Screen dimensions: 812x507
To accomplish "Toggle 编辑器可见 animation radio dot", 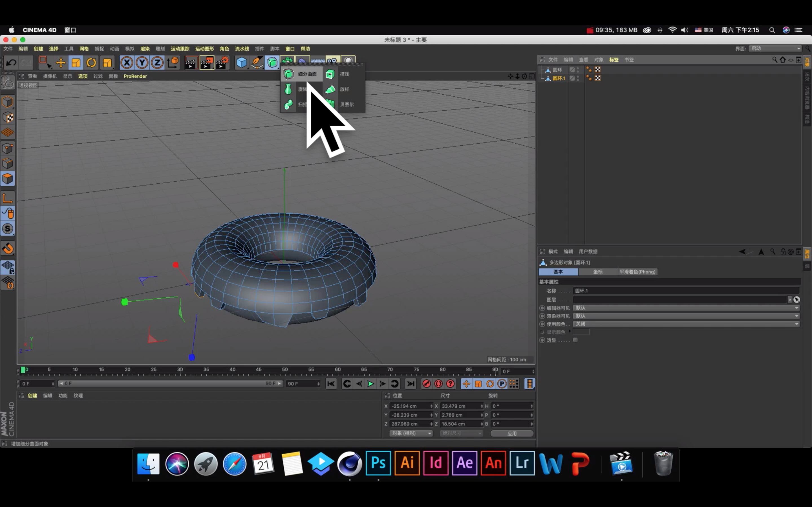I will (x=542, y=308).
